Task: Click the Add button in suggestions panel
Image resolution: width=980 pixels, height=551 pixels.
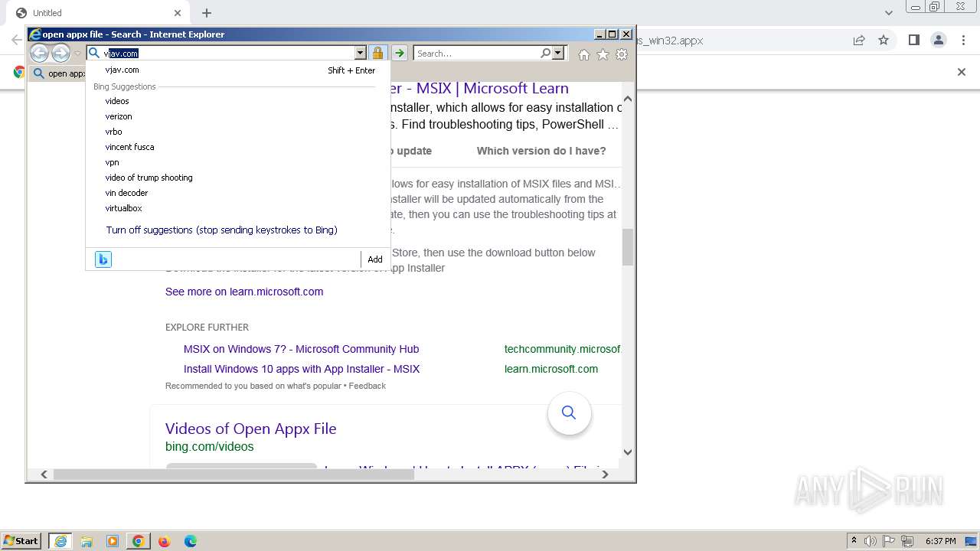Action: (x=375, y=259)
